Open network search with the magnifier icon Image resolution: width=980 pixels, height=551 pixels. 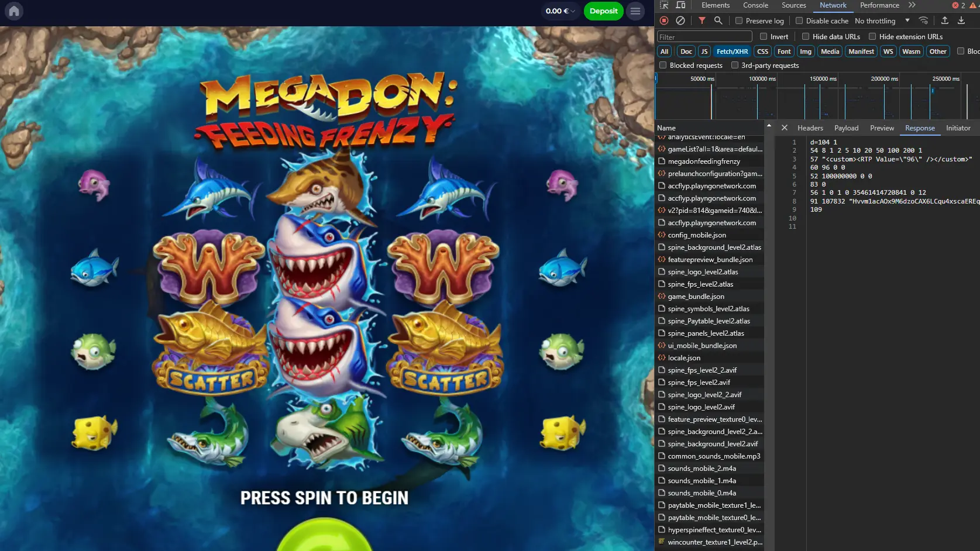pos(718,20)
